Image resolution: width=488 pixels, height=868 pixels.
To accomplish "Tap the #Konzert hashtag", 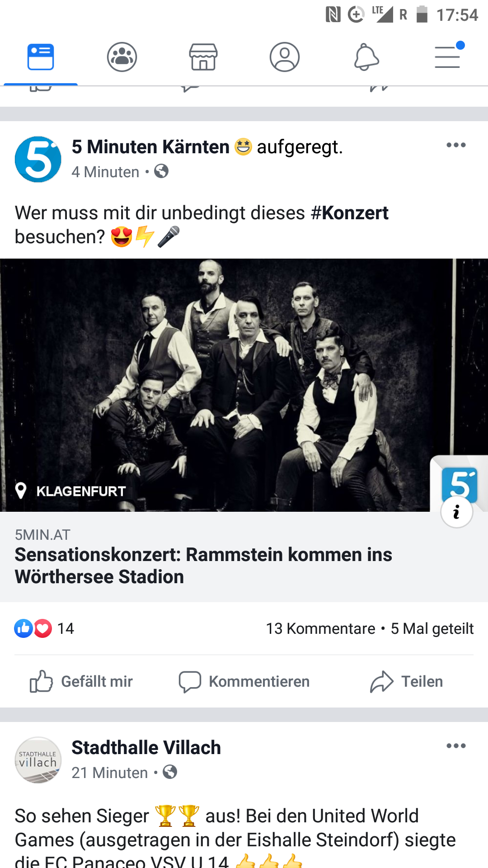I will (x=350, y=212).
